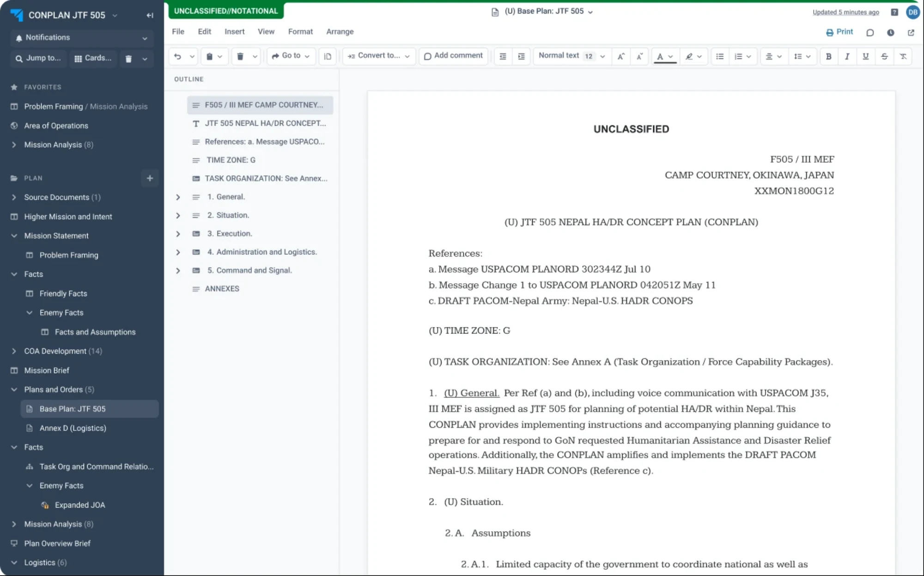Collapse Plans and Orders section
The image size is (924, 576).
(14, 389)
